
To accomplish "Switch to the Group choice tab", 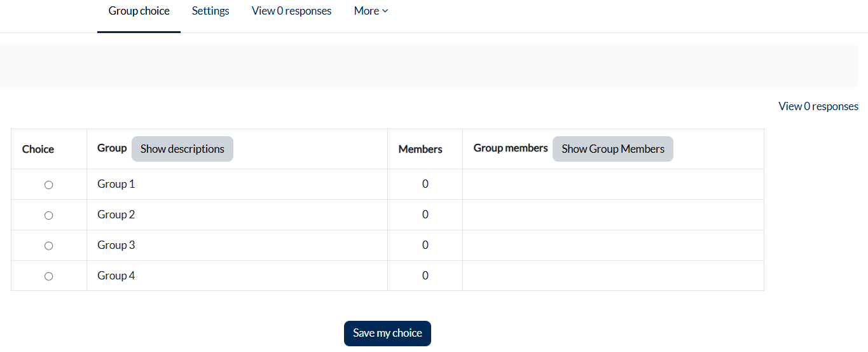I will point(139,11).
